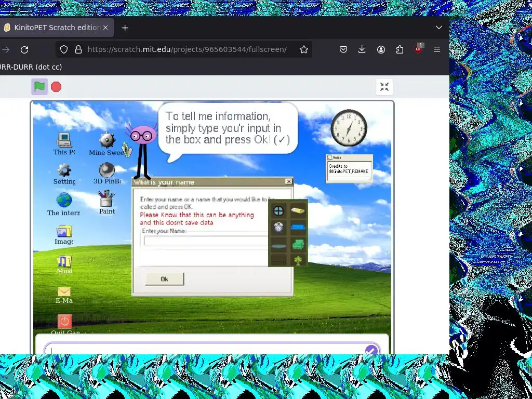Open The Internet globe icon
532x399 pixels.
(64, 204)
